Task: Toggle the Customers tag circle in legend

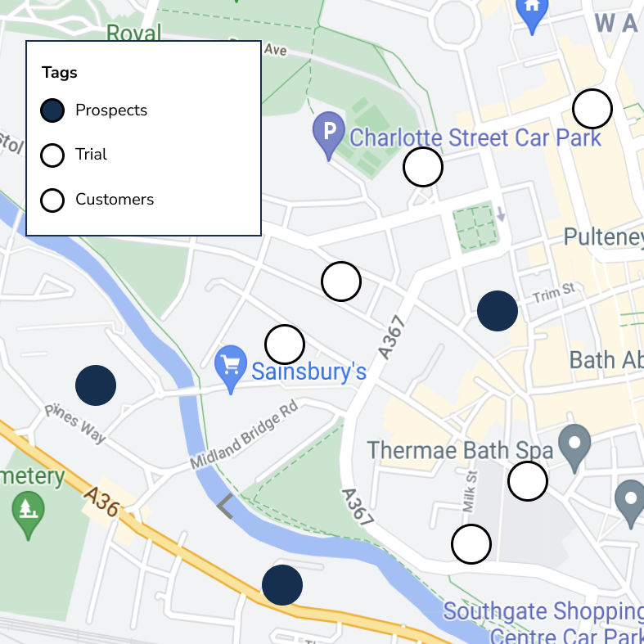Action: [52, 200]
